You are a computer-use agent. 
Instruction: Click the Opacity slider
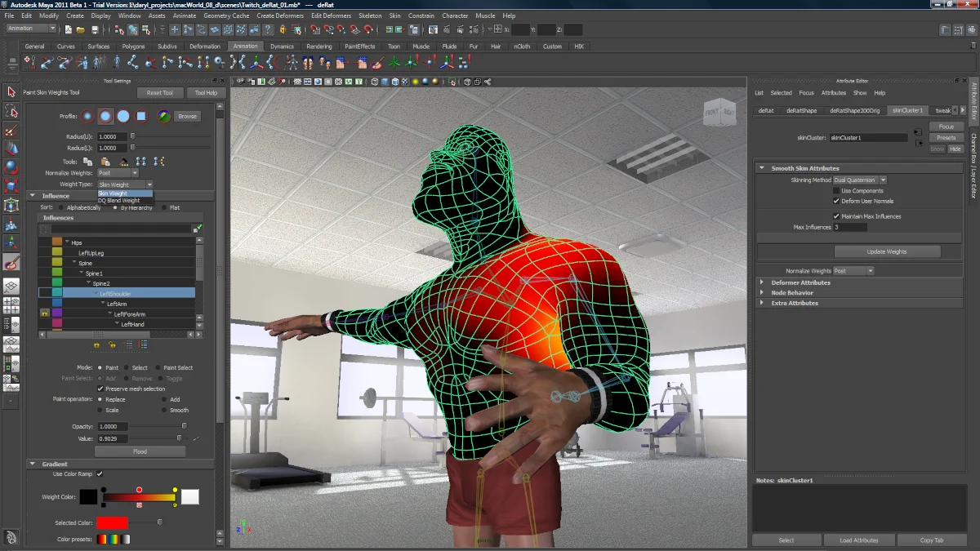(x=158, y=426)
